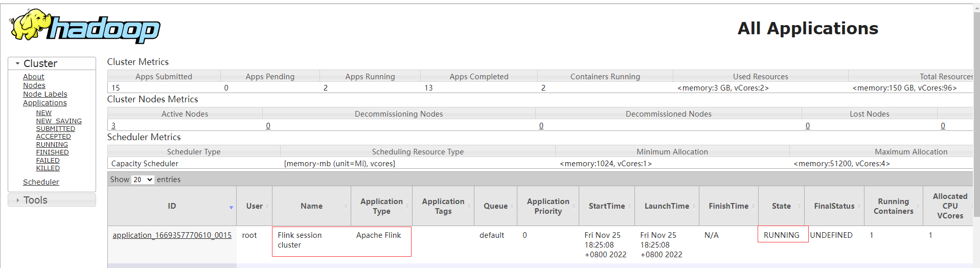Filter applications by ACCEPTED state
980x268 pixels.
[53, 137]
